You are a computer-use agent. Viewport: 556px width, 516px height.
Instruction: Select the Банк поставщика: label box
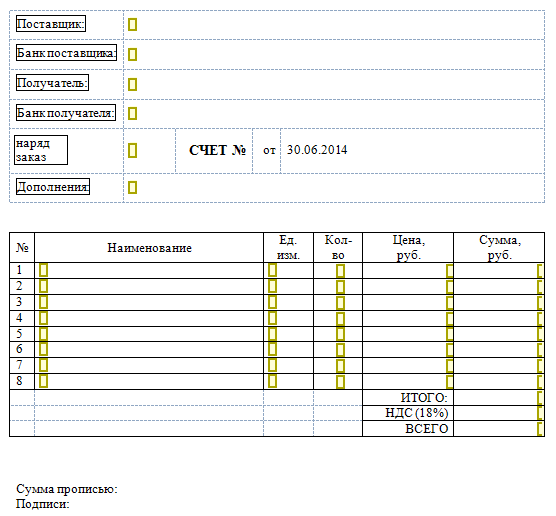point(66,52)
